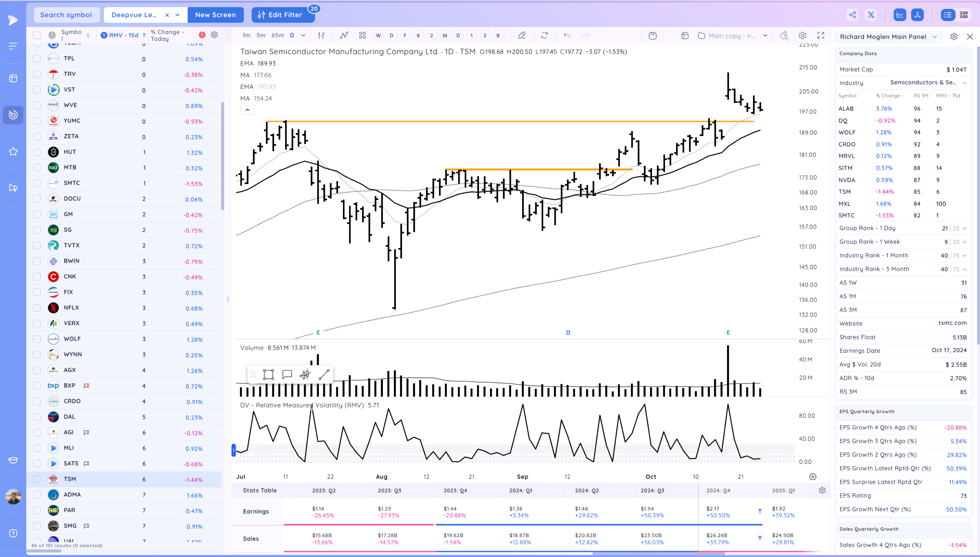Screen dimensions: 980x557
Task: Expand the Main copy layout dropdown
Action: 765,36
